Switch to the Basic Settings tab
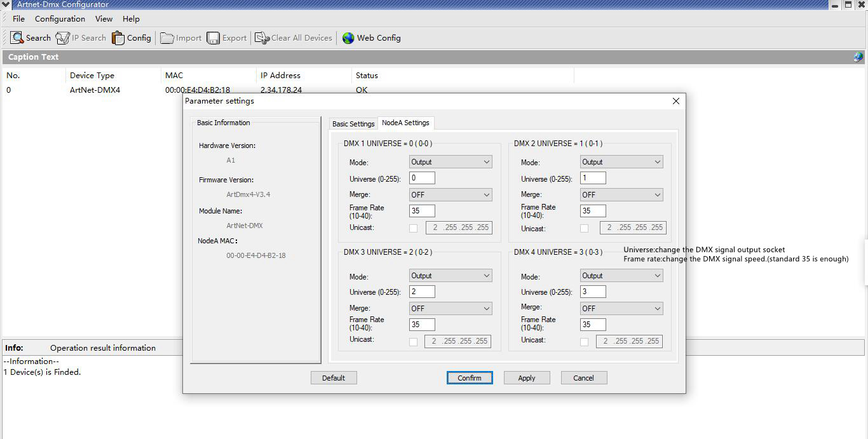Screen dimensions: 868x439 tap(353, 124)
